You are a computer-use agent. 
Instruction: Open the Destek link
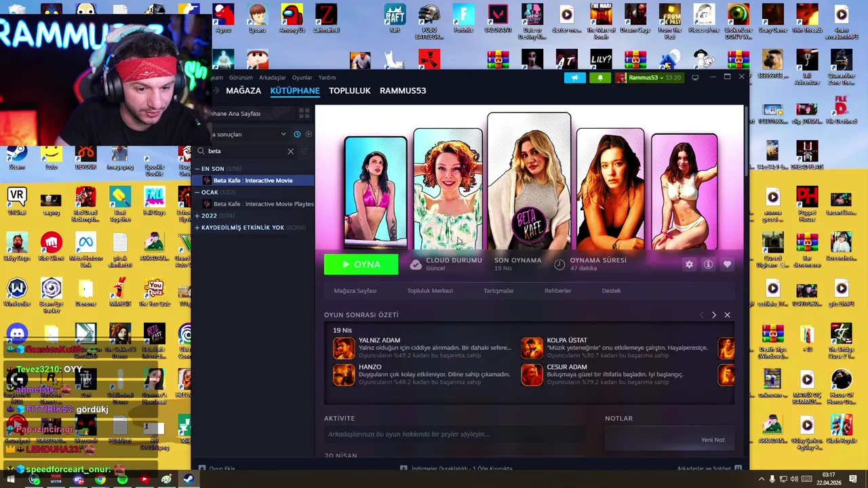(611, 291)
